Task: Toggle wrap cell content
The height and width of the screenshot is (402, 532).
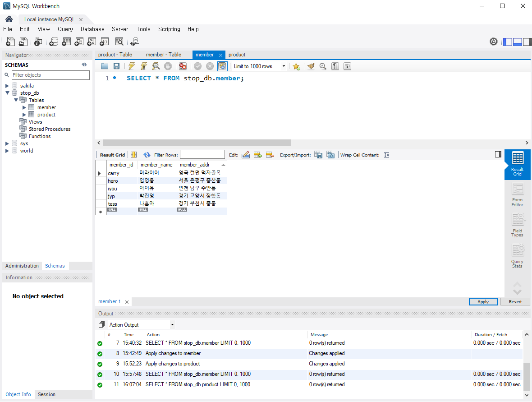Action: point(387,155)
